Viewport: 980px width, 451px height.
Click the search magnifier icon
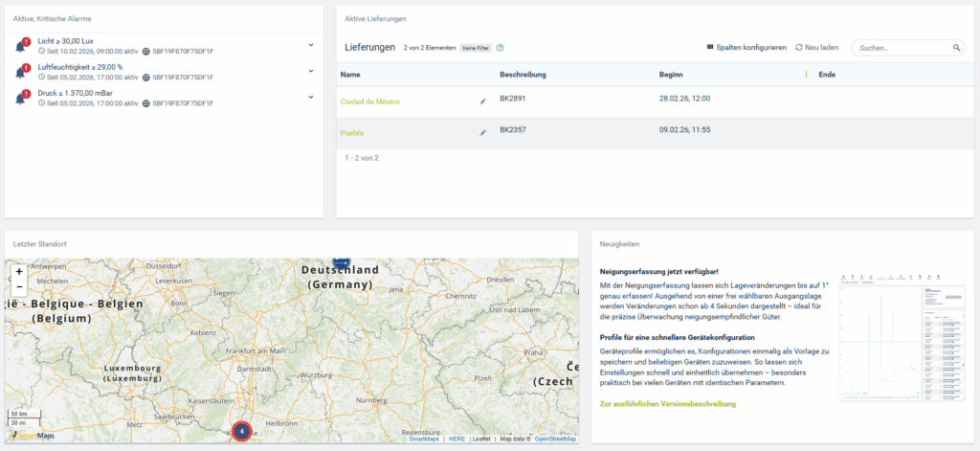click(x=956, y=47)
